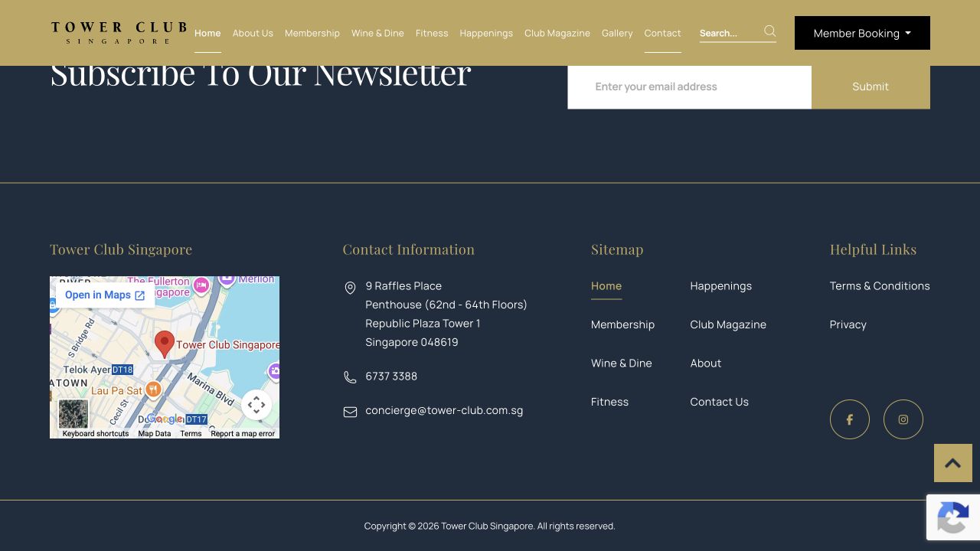Image resolution: width=980 pixels, height=551 pixels.
Task: Click Map Data on the map
Action: click(155, 434)
